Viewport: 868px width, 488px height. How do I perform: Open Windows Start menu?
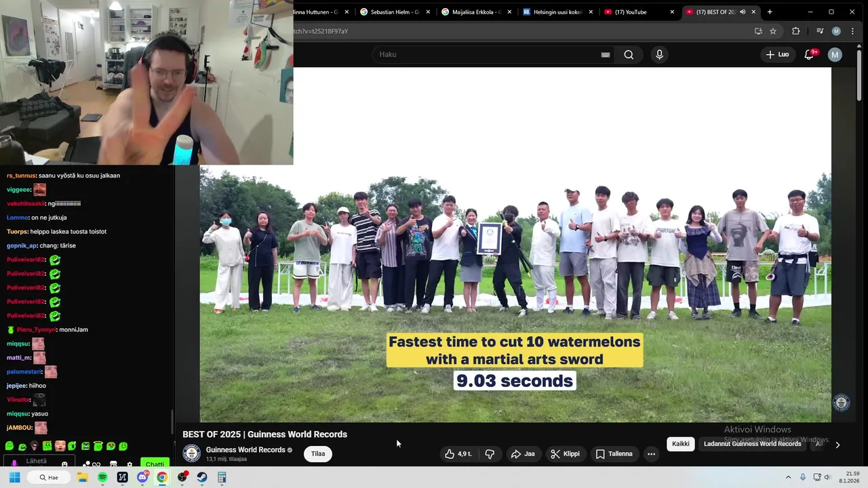tap(14, 477)
